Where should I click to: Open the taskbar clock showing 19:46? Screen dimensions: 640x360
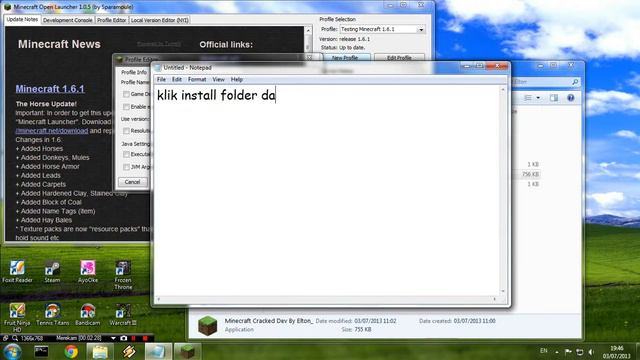(616, 352)
